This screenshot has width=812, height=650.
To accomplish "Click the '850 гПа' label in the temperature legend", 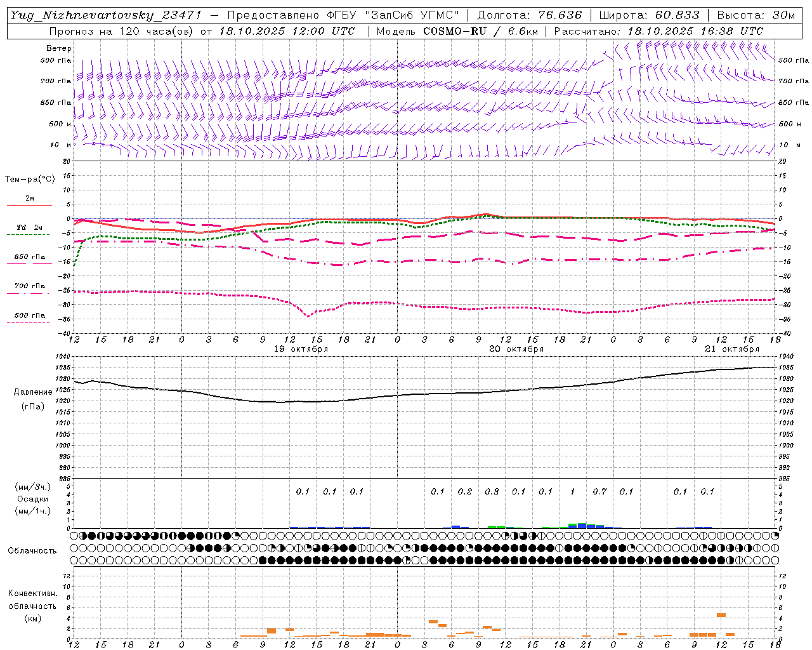I will [30, 257].
